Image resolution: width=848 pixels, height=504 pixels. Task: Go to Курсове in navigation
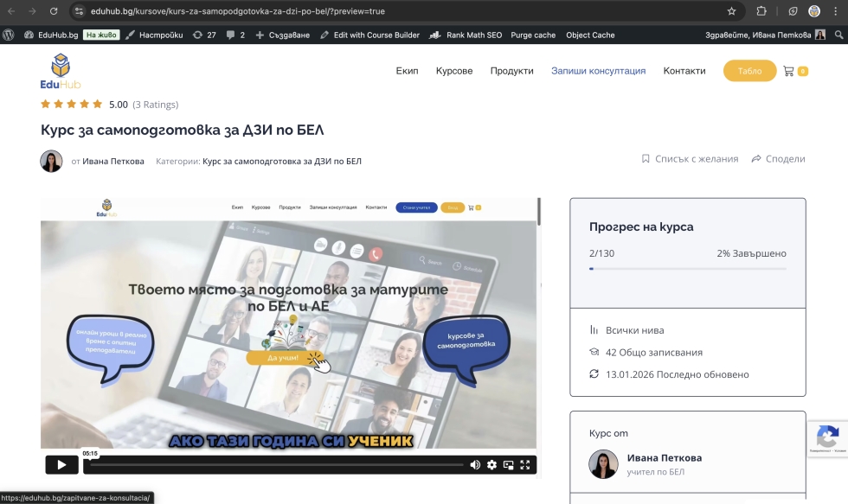454,71
